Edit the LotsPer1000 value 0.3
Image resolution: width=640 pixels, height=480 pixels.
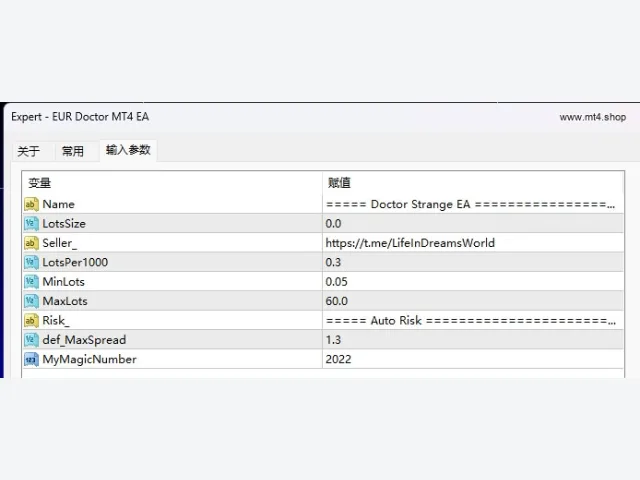tap(473, 262)
